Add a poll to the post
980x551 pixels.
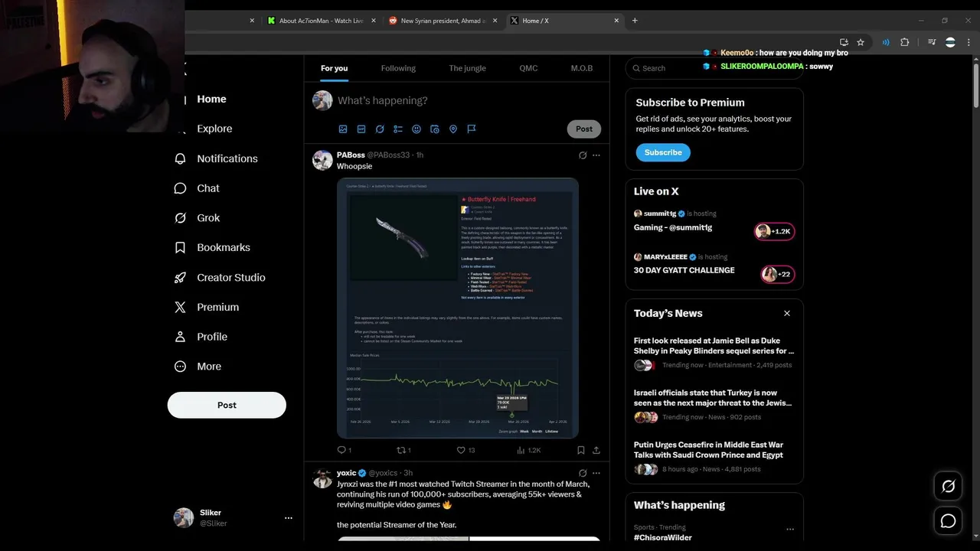click(x=398, y=129)
